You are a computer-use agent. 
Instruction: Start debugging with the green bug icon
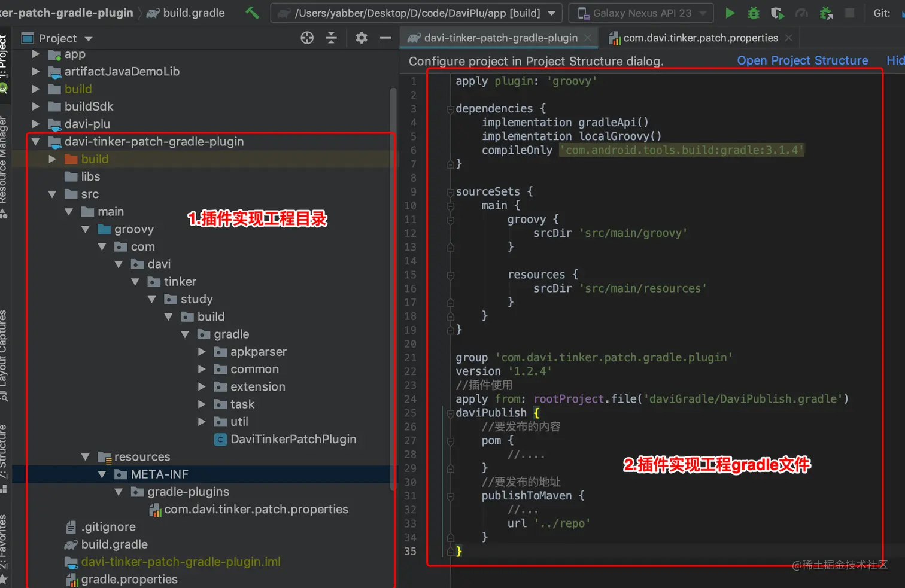754,13
